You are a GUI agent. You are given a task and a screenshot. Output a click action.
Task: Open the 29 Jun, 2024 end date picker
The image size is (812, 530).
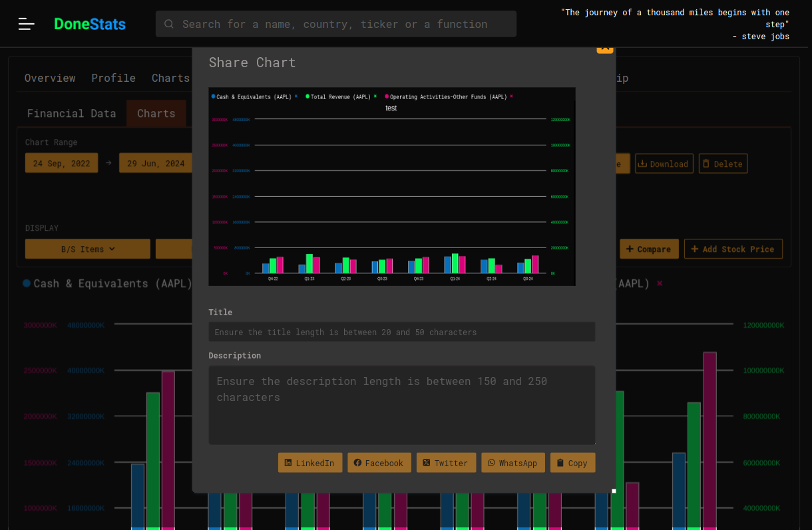[x=156, y=163]
